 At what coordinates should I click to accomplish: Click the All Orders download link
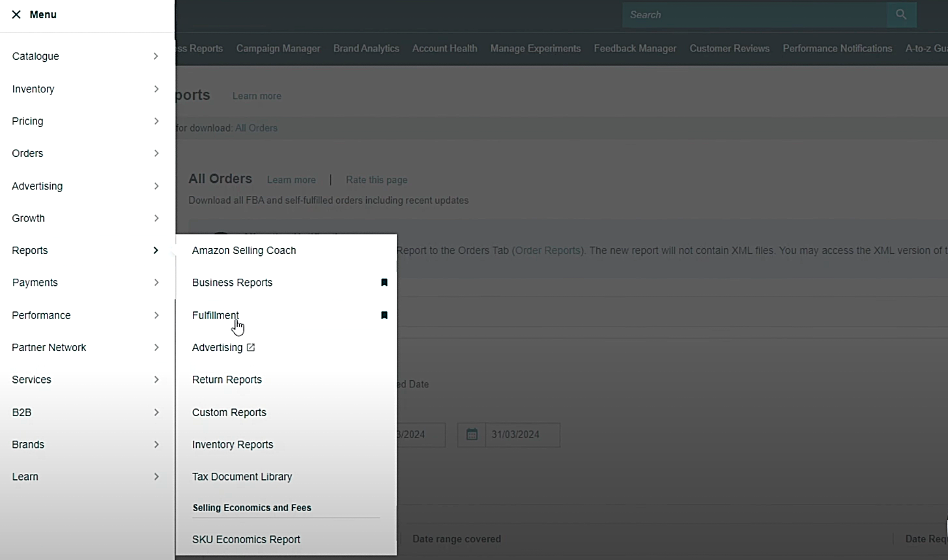[x=256, y=128]
